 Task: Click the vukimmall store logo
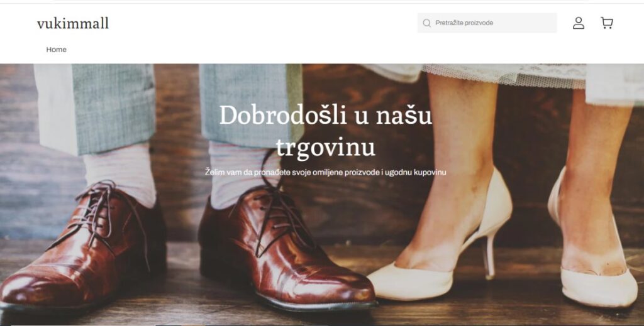click(x=73, y=23)
